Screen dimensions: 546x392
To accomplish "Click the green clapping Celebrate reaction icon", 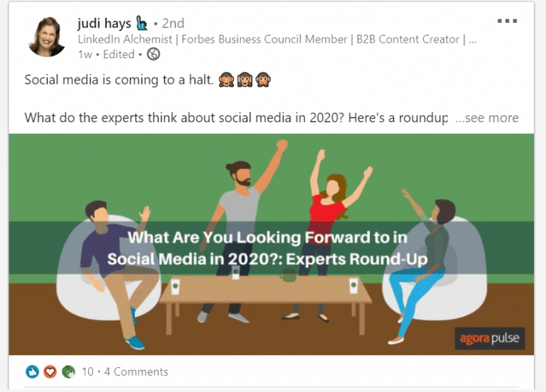I will coord(68,371).
